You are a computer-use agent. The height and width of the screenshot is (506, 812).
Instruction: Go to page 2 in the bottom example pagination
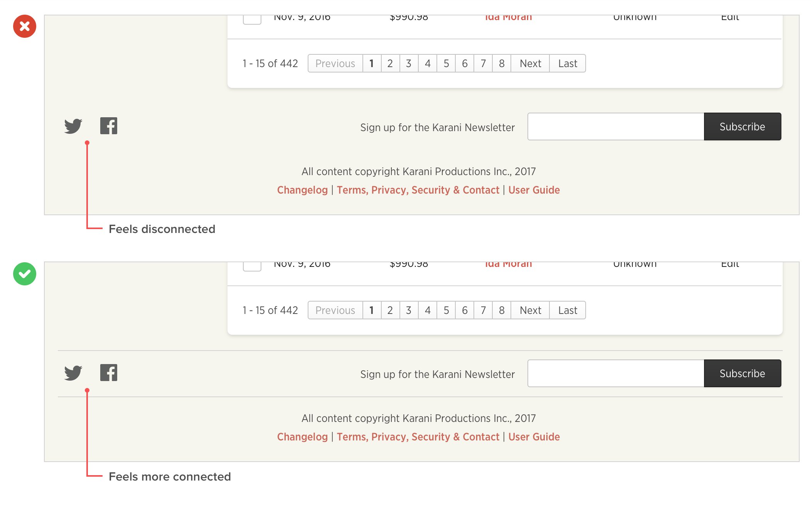(390, 310)
